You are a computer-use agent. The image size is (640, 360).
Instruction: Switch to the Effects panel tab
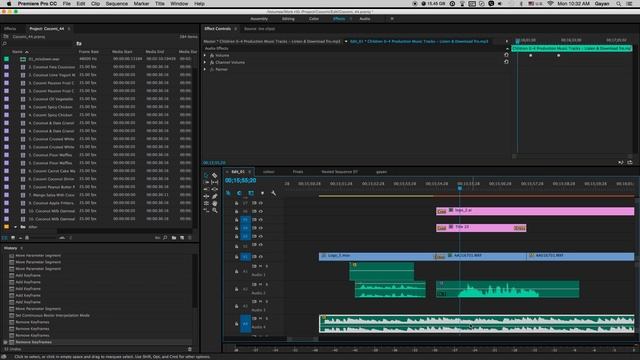click(x=10, y=29)
